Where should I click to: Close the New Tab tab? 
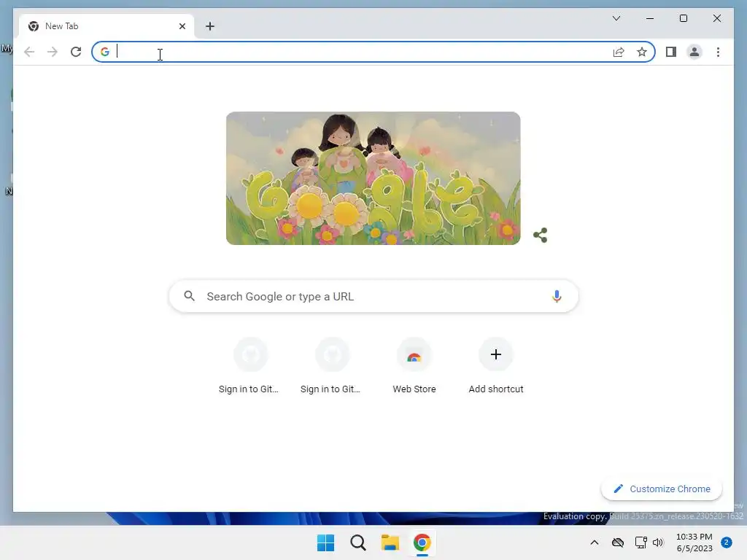point(182,26)
